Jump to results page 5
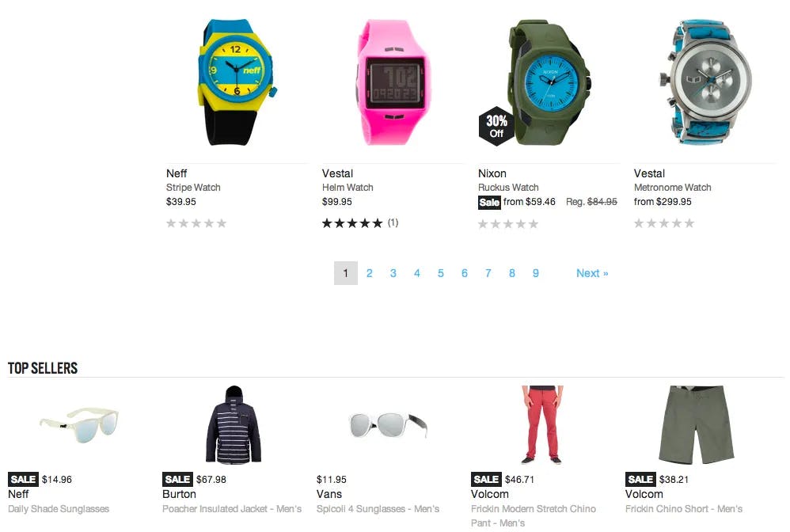 click(x=440, y=273)
